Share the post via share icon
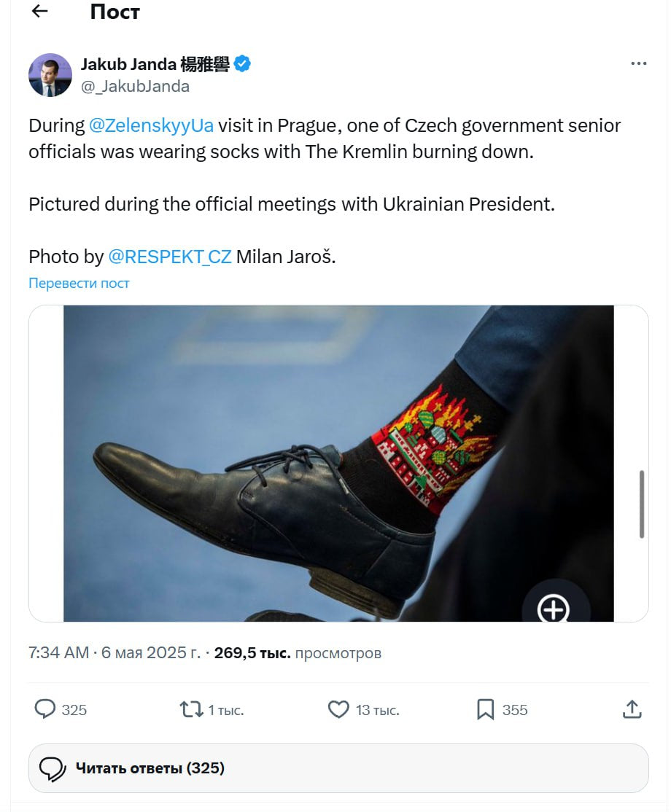671x812 pixels. 632,708
